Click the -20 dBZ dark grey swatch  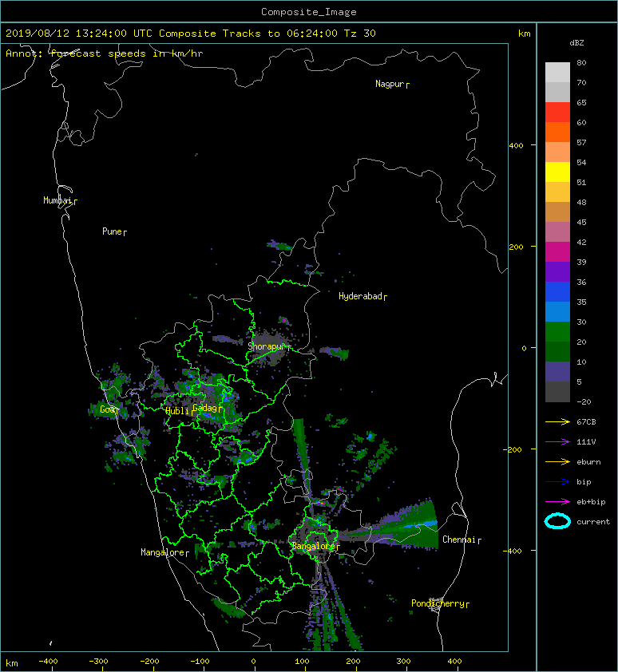557,392
